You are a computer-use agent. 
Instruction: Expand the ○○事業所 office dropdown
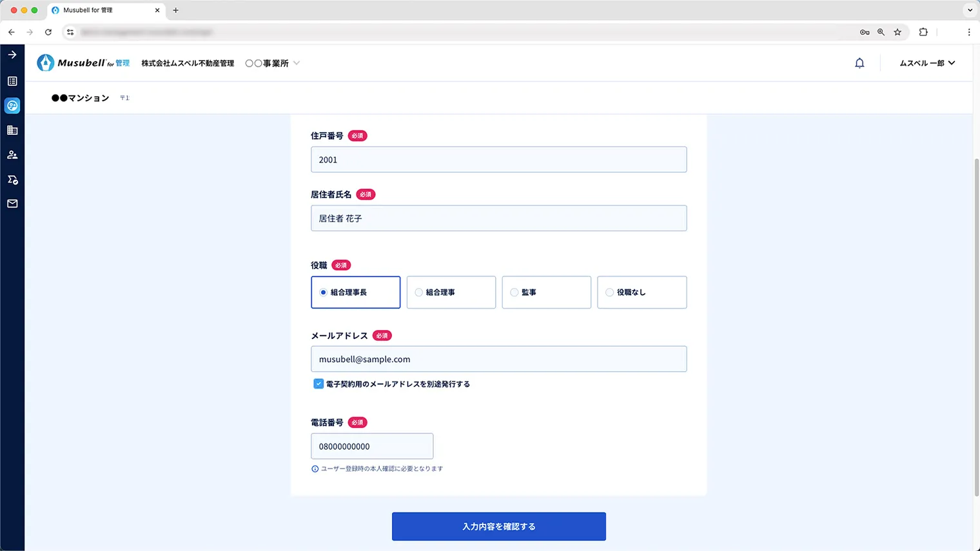coord(273,63)
